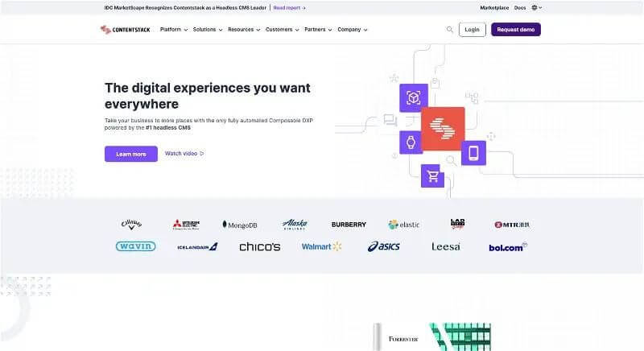The height and width of the screenshot is (351, 644).
Task: Click the '#1 headless CMS' bold text
Action: click(168, 128)
